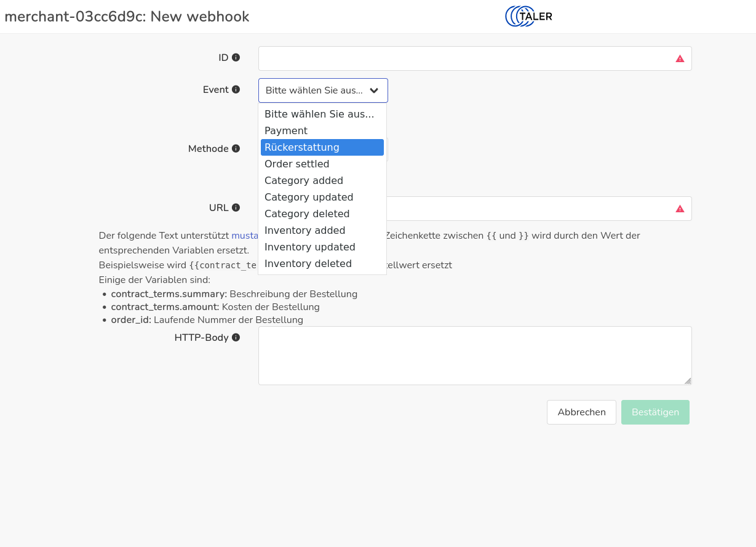Choose Rückerstattung in the event list
The width and height of the screenshot is (756, 547).
(302, 148)
